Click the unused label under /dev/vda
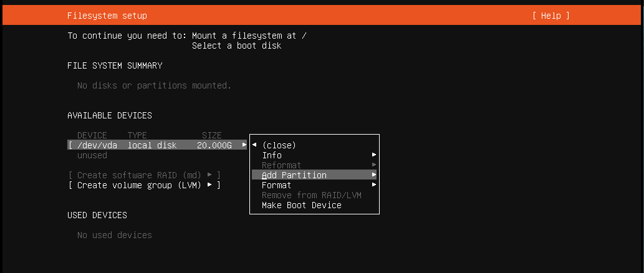644x273 pixels. coord(92,155)
